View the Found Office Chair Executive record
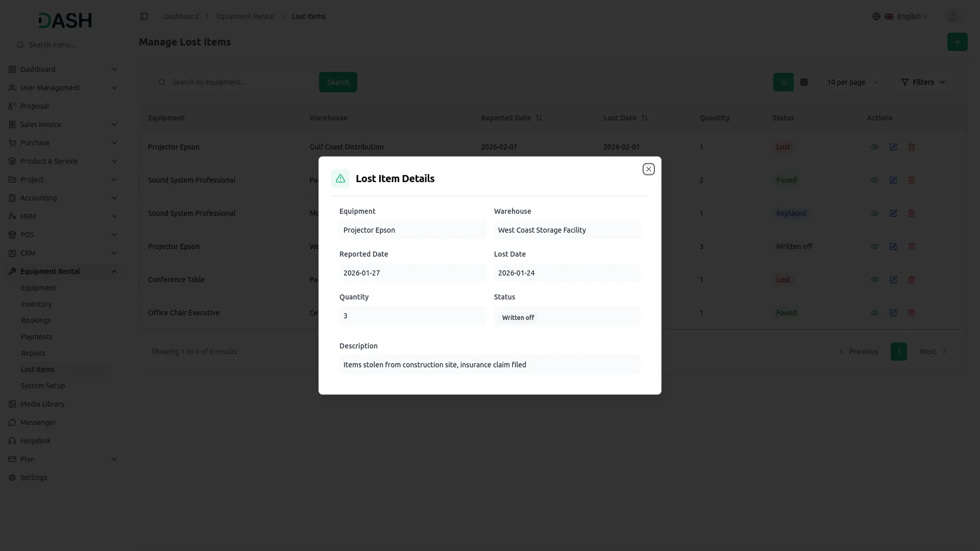980x551 pixels. tap(875, 313)
